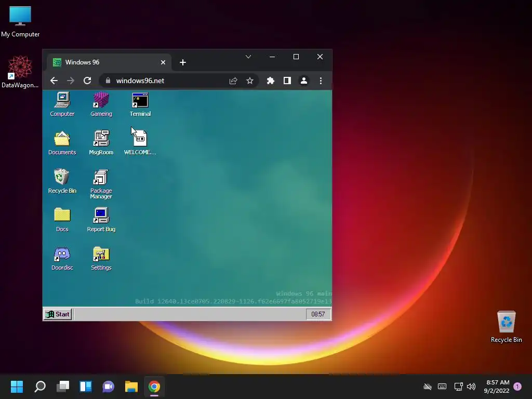This screenshot has height=399, width=532.
Task: Click the volume speaker tray icon
Action: point(471,387)
